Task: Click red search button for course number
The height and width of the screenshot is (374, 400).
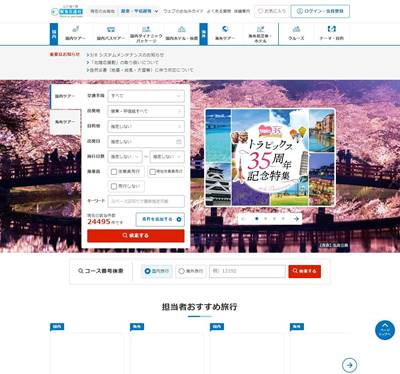Action: click(x=305, y=271)
